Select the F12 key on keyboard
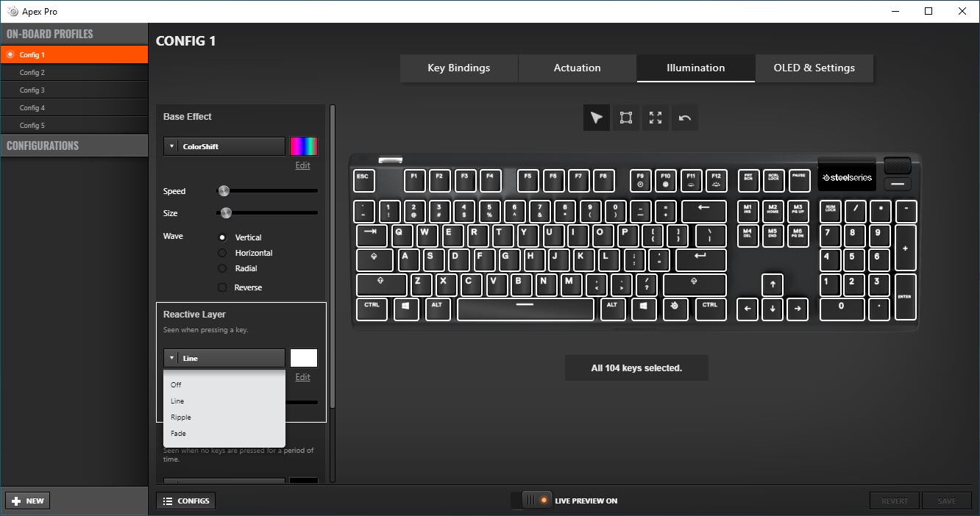This screenshot has height=516, width=980. [x=716, y=180]
